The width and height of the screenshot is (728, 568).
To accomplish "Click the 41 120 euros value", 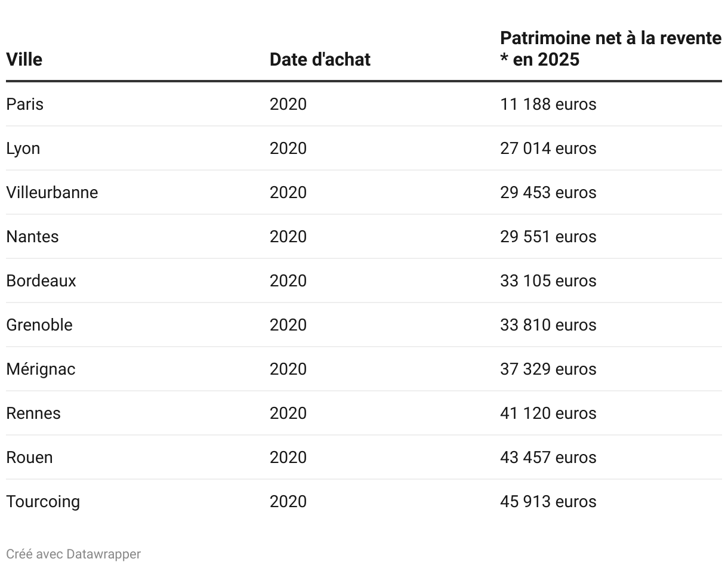I will (548, 413).
